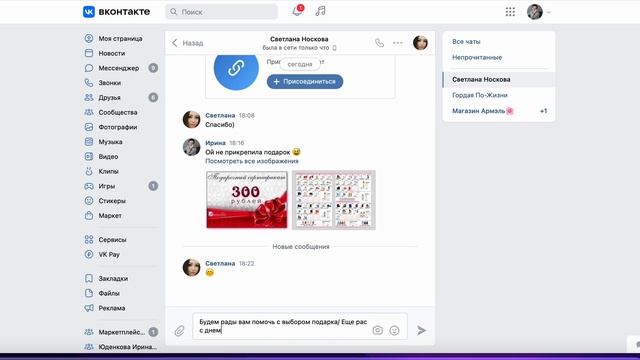
Task: Click the Файлы document icon
Action: click(x=89, y=293)
